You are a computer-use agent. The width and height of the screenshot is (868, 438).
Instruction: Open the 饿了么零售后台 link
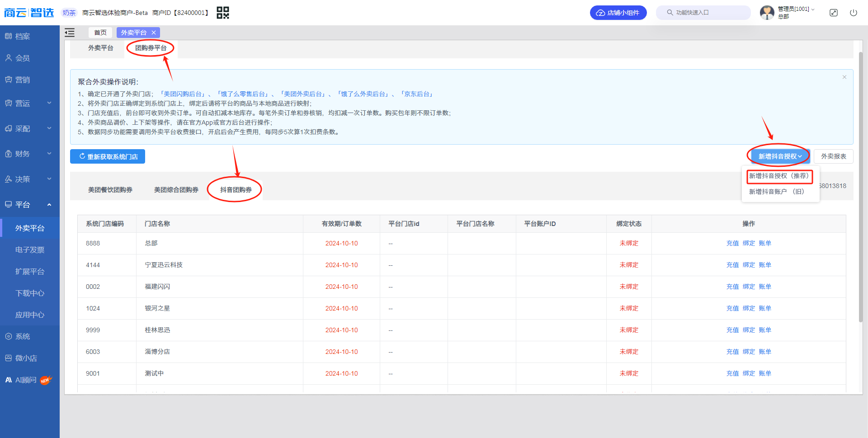point(242,94)
